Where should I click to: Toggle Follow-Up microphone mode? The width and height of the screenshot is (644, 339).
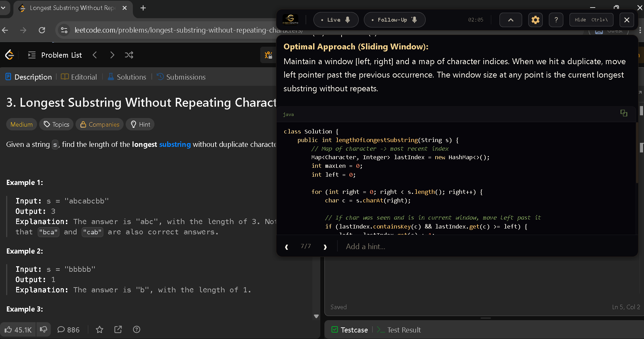[x=394, y=20]
